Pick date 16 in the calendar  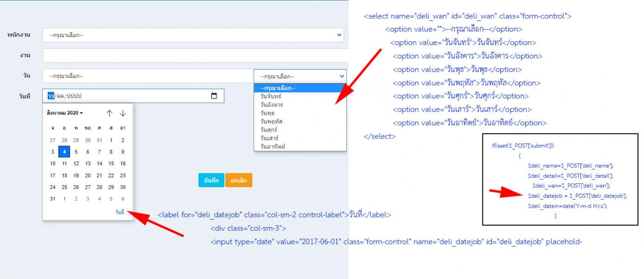[x=123, y=164]
